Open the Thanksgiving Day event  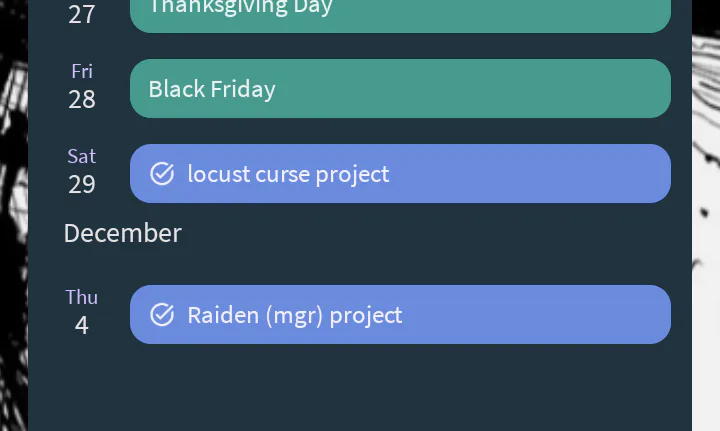point(240,10)
